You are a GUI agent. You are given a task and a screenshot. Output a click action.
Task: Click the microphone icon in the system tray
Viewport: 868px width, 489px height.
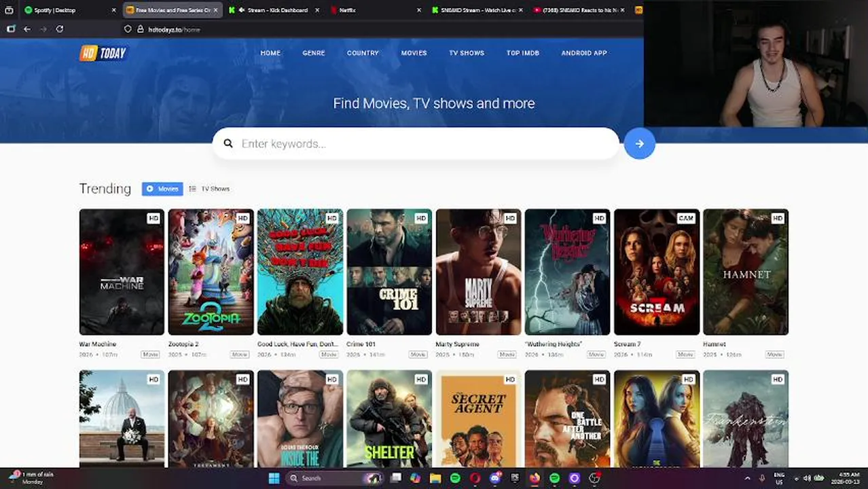(762, 478)
